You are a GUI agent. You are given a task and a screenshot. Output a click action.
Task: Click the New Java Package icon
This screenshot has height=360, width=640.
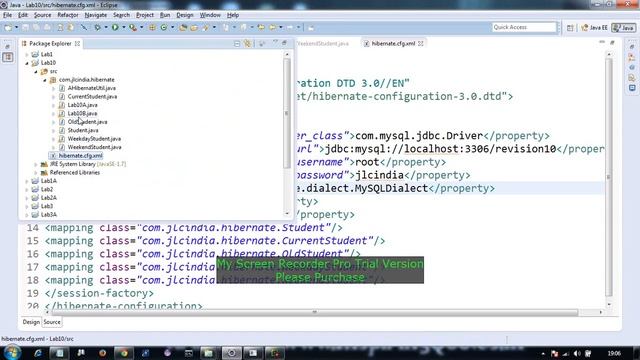point(152,27)
